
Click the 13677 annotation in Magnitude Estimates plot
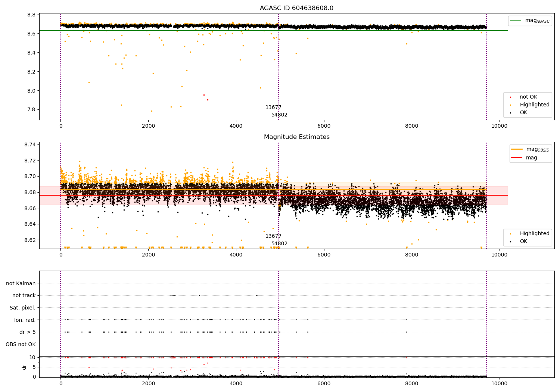point(273,236)
